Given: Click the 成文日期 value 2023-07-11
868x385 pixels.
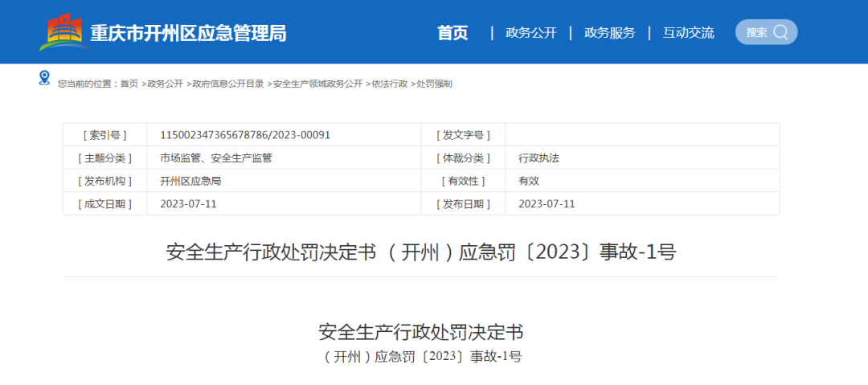Looking at the screenshot, I should click(188, 204).
